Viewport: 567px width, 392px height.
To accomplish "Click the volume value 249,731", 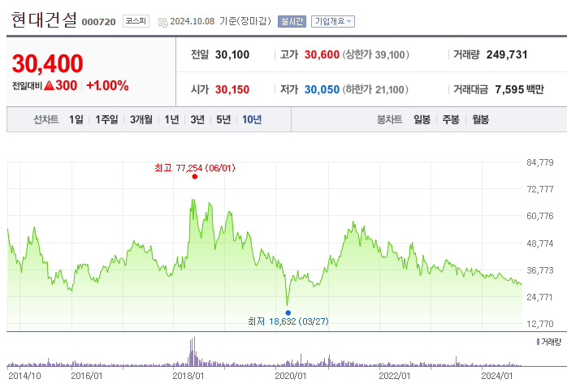I will pyautogui.click(x=507, y=55).
